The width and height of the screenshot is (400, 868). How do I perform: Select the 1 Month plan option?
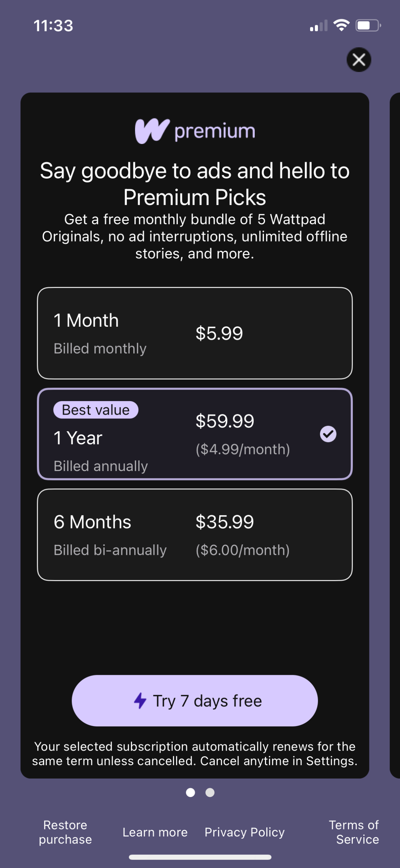coord(195,333)
